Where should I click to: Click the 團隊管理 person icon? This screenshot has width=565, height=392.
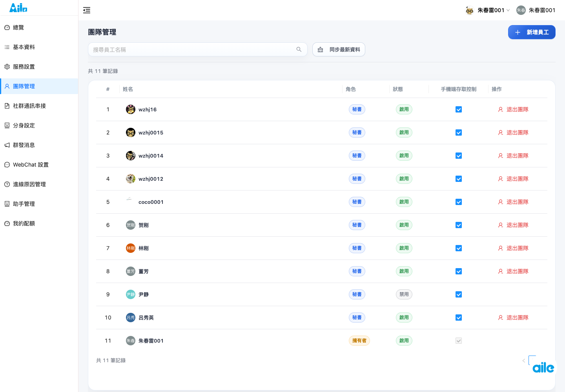point(7,86)
